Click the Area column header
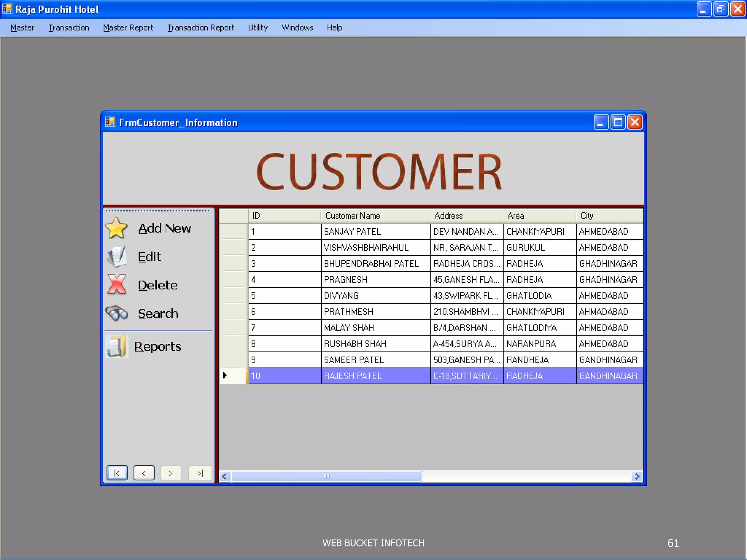The width and height of the screenshot is (747, 560). [540, 216]
